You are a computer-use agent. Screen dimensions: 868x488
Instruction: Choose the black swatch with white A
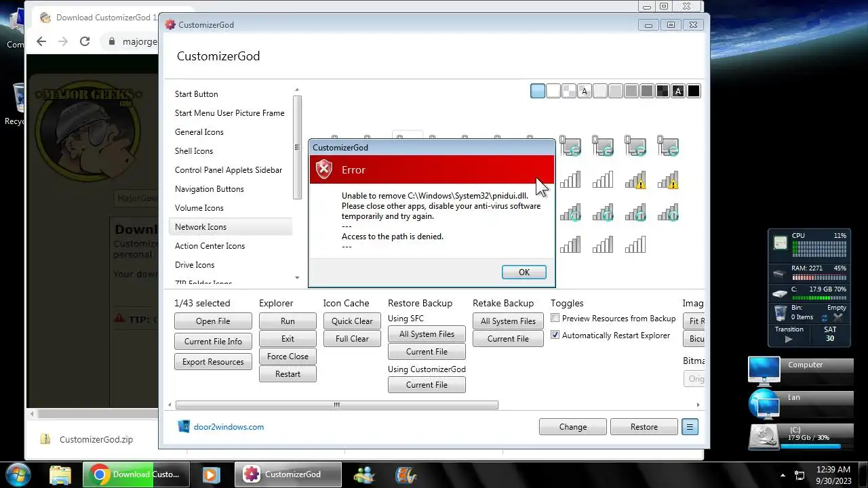pos(678,91)
